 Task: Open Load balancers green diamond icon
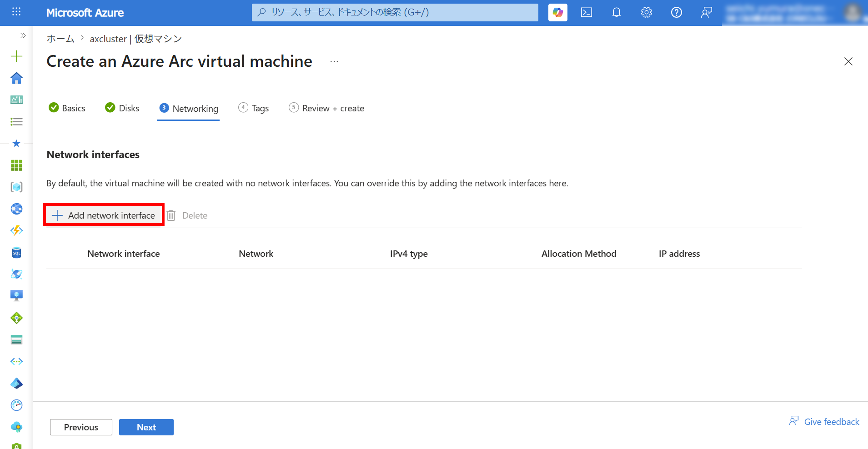click(x=16, y=318)
